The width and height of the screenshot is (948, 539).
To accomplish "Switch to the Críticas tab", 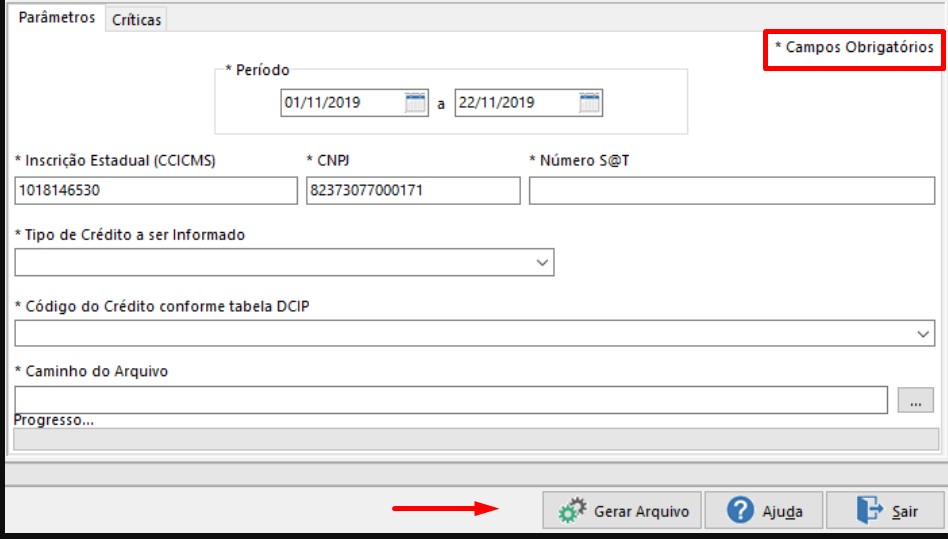I will coord(136,19).
